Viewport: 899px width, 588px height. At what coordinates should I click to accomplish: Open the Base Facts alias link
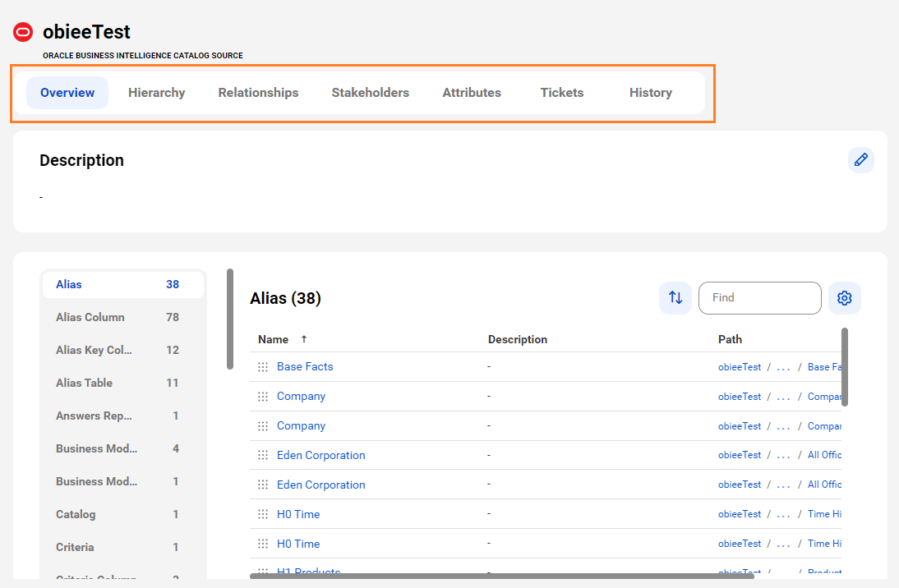[x=305, y=367]
